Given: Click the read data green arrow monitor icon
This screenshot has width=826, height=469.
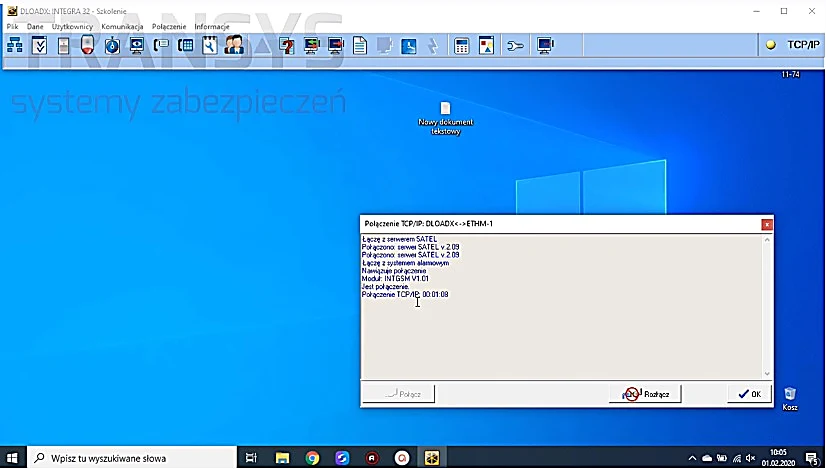Looking at the screenshot, I should (311, 46).
